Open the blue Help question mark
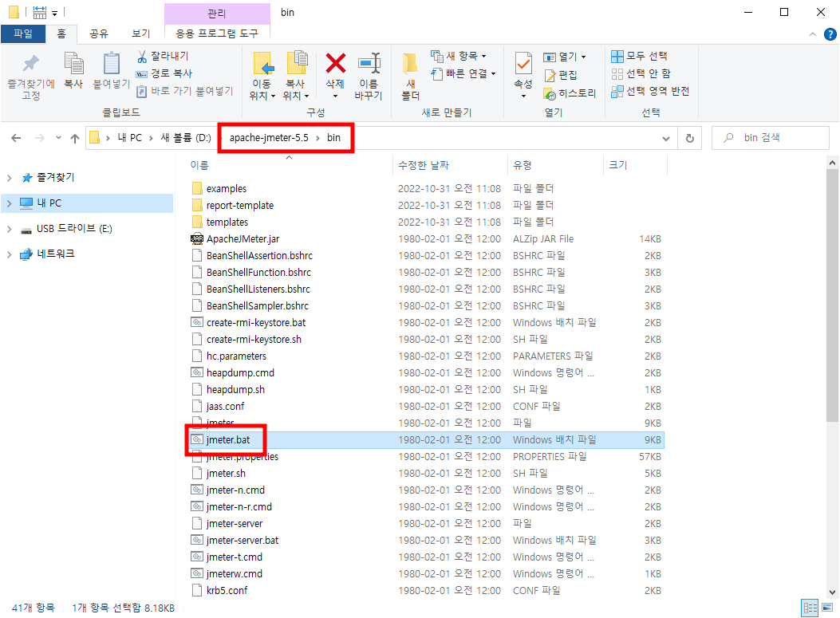 click(830, 34)
